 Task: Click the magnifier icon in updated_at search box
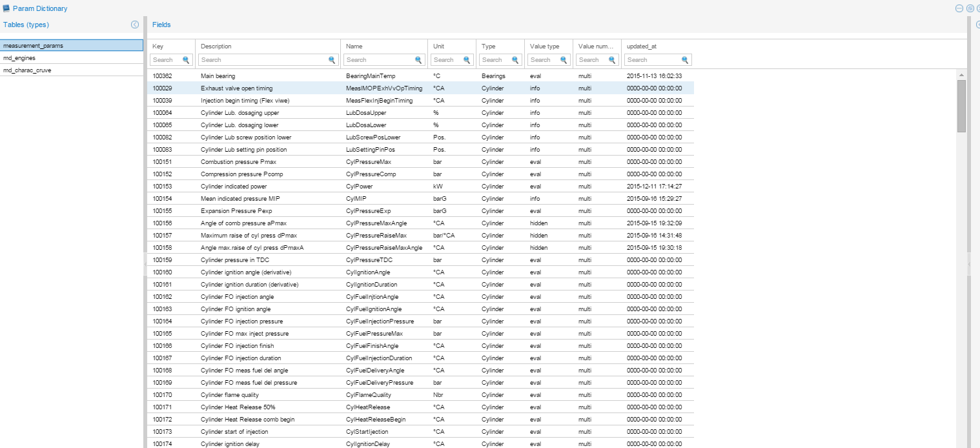pyautogui.click(x=685, y=60)
